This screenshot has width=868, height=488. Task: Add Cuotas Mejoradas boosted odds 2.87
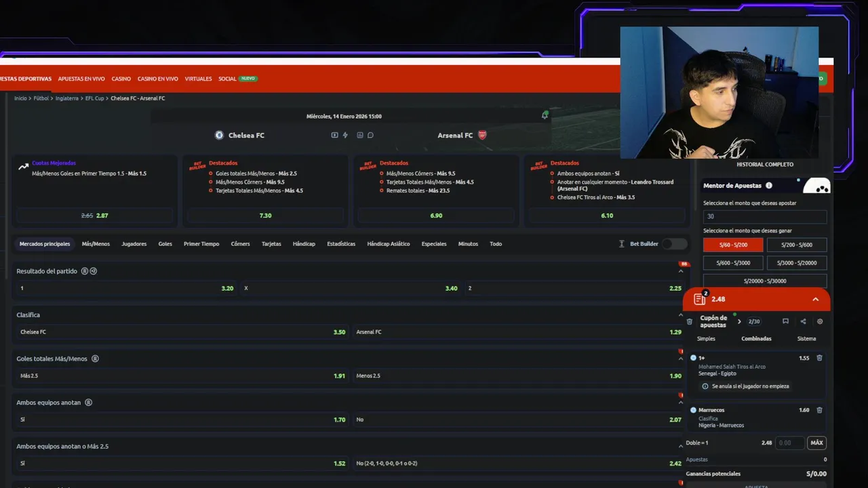pos(94,216)
